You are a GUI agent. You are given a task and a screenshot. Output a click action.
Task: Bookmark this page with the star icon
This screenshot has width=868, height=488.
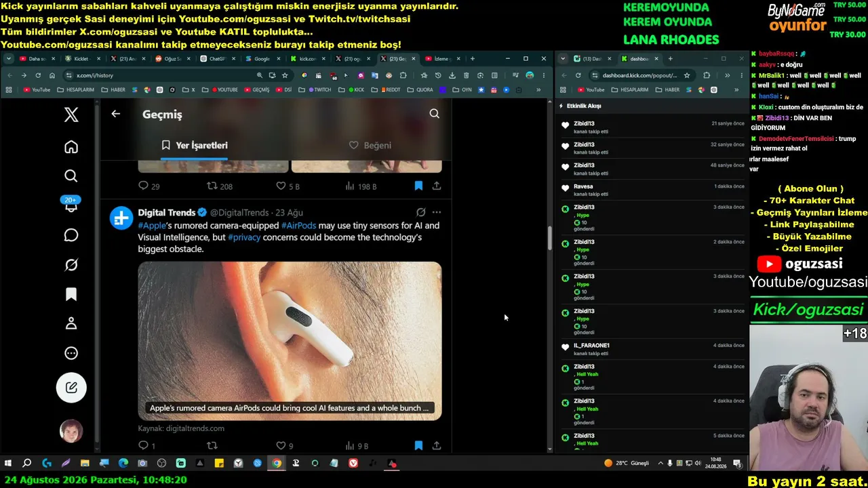(285, 75)
